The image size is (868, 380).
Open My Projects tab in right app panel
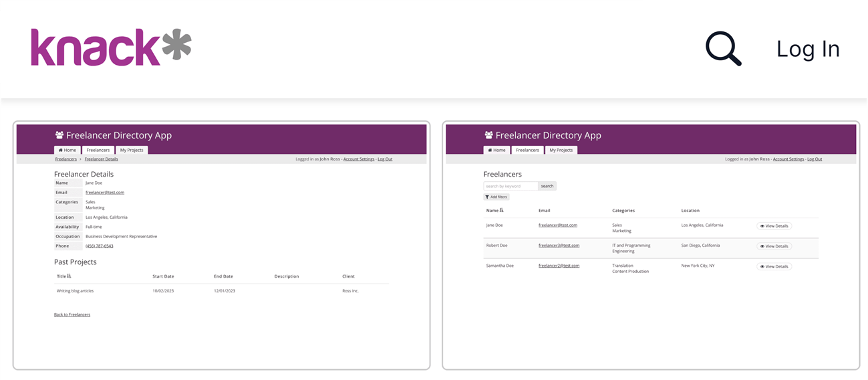pyautogui.click(x=561, y=150)
